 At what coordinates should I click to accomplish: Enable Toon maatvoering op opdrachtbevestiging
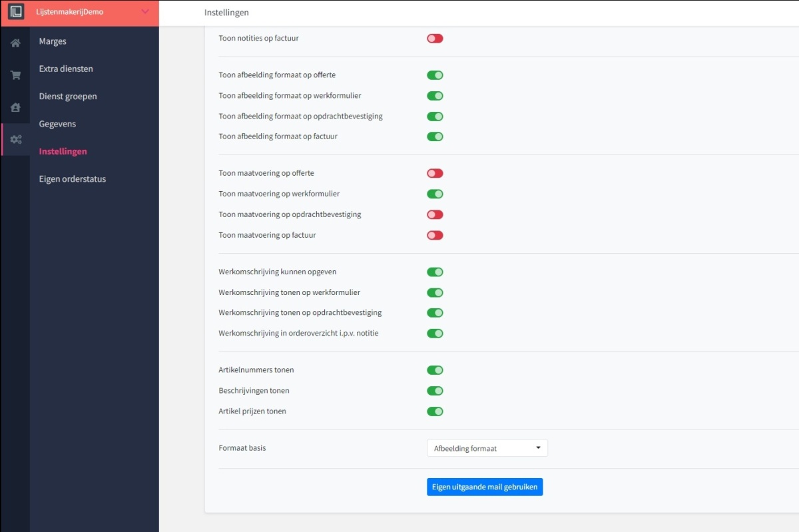click(435, 214)
